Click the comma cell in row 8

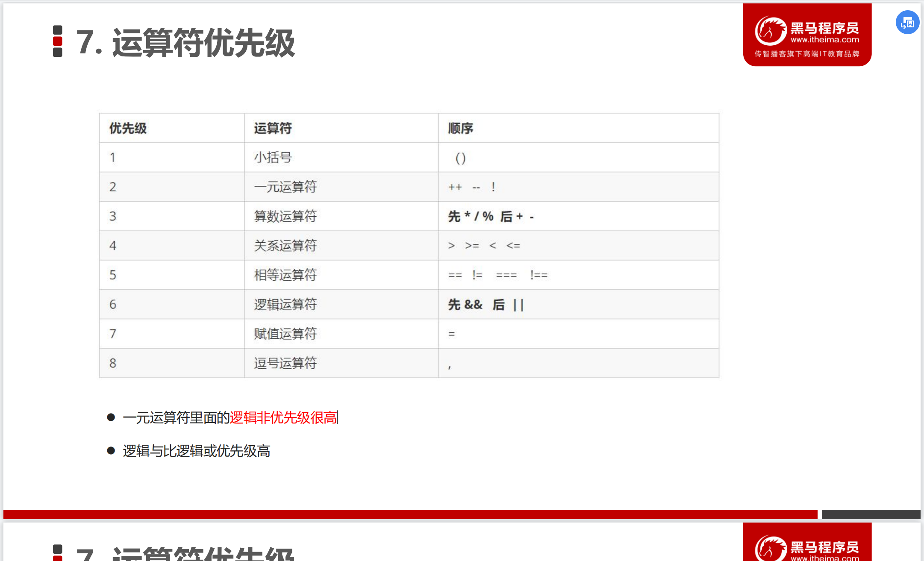point(578,363)
